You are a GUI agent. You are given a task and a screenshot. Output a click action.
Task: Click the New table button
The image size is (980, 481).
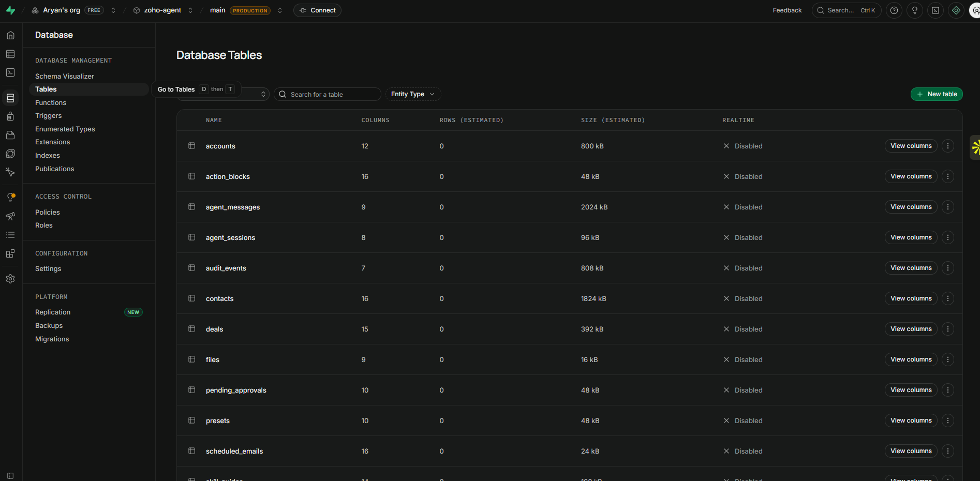pos(937,94)
